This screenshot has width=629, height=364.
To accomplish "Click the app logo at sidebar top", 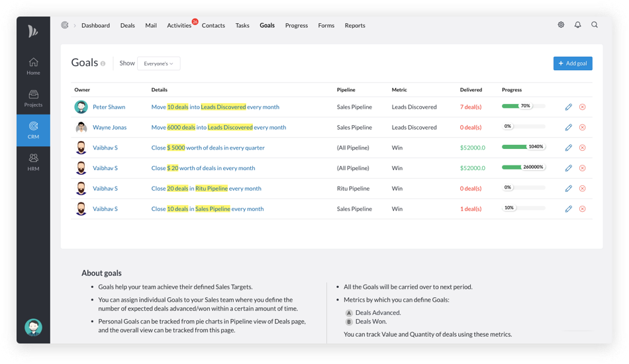I will (x=33, y=31).
